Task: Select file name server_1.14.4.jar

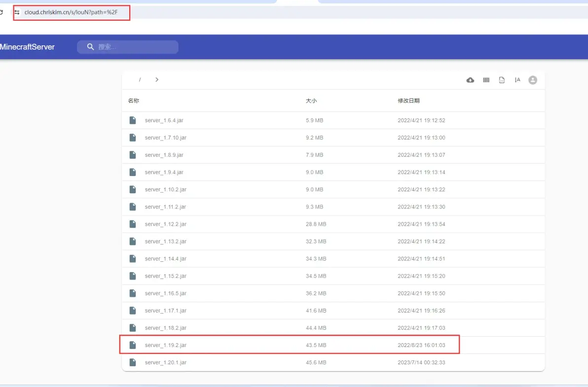Action: click(165, 258)
